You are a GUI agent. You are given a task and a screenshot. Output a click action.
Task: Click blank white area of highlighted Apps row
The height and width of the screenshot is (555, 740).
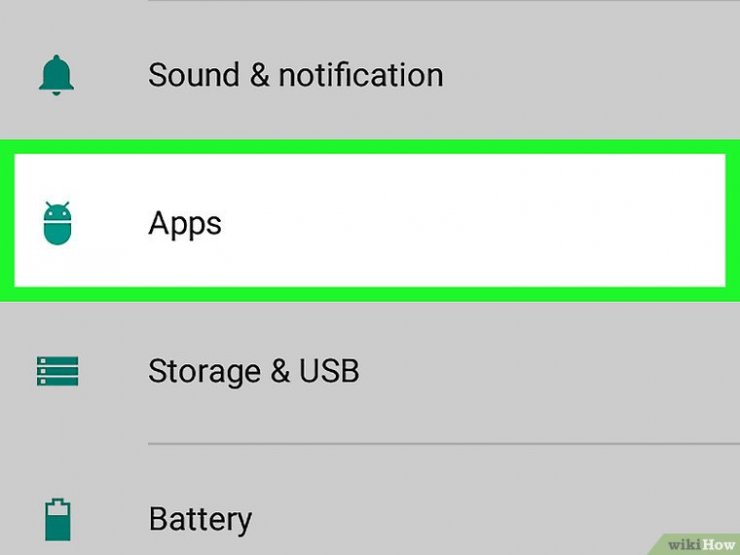click(x=472, y=220)
